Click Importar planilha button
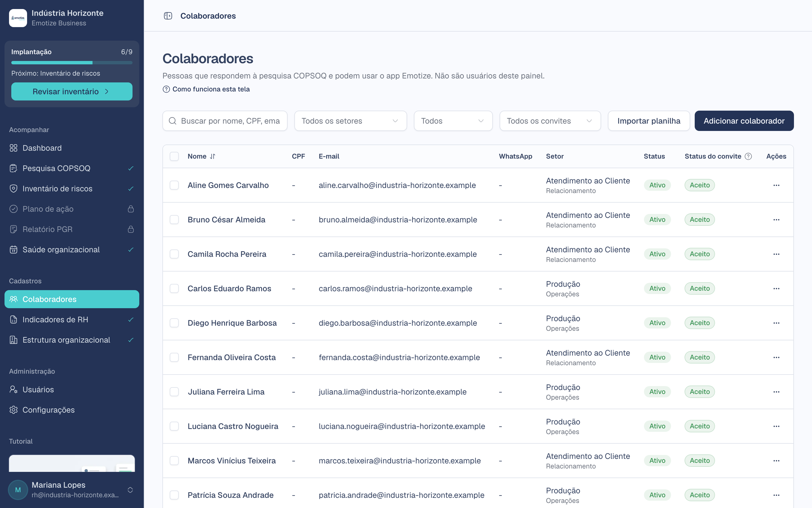 point(648,121)
